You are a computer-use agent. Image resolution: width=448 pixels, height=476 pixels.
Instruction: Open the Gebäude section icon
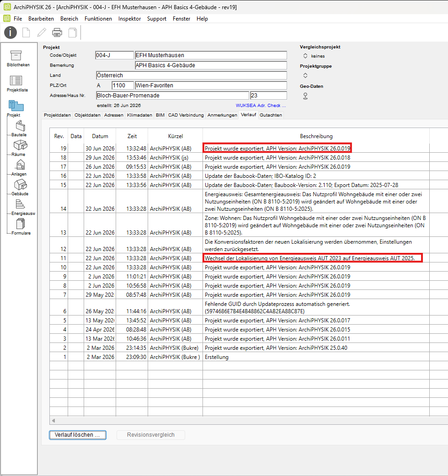[x=20, y=185]
